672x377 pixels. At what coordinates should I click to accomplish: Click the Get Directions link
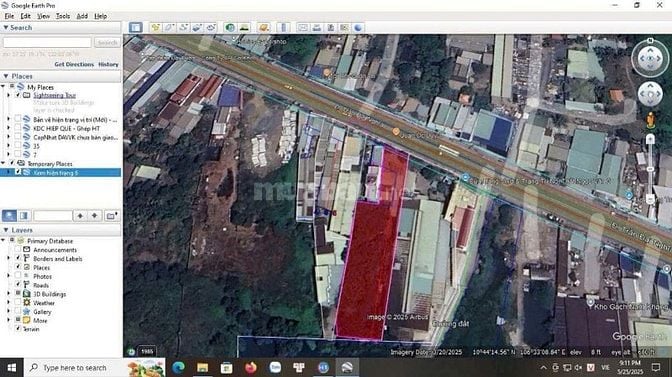(x=74, y=64)
